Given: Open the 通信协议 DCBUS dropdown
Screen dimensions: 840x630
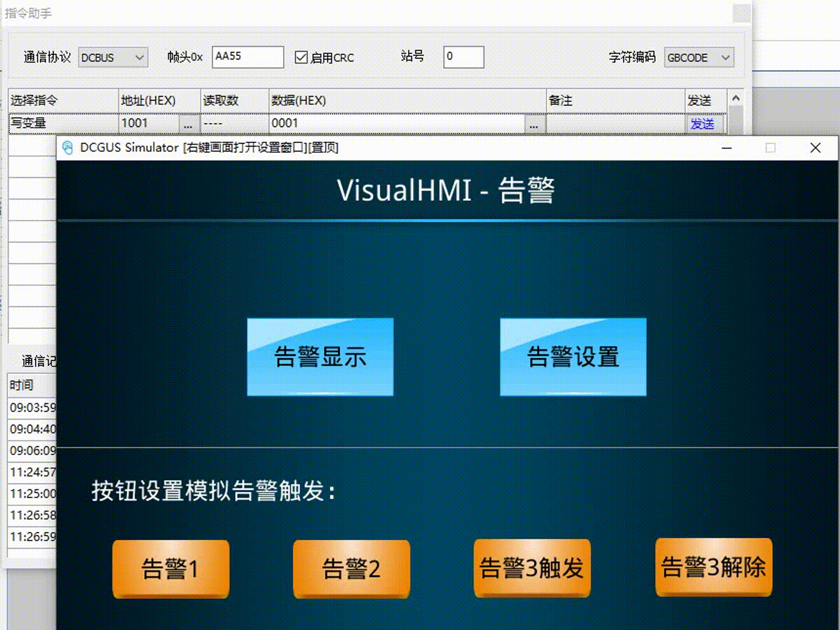Looking at the screenshot, I should click(113, 57).
